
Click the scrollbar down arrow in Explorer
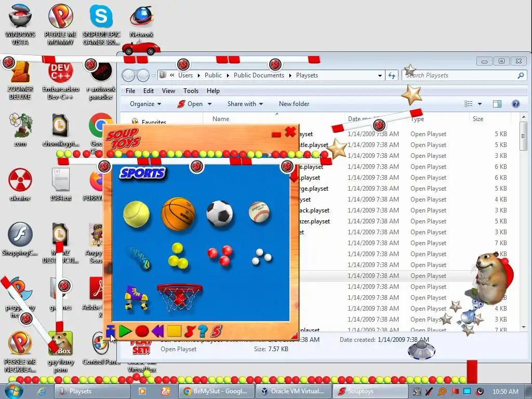coord(523,327)
